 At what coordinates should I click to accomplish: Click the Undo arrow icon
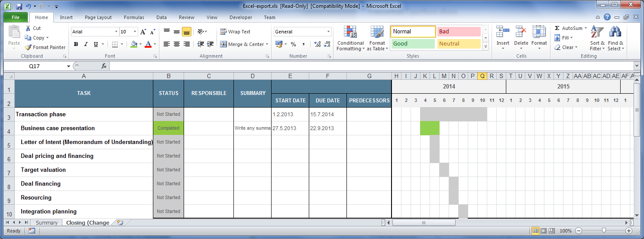click(29, 7)
